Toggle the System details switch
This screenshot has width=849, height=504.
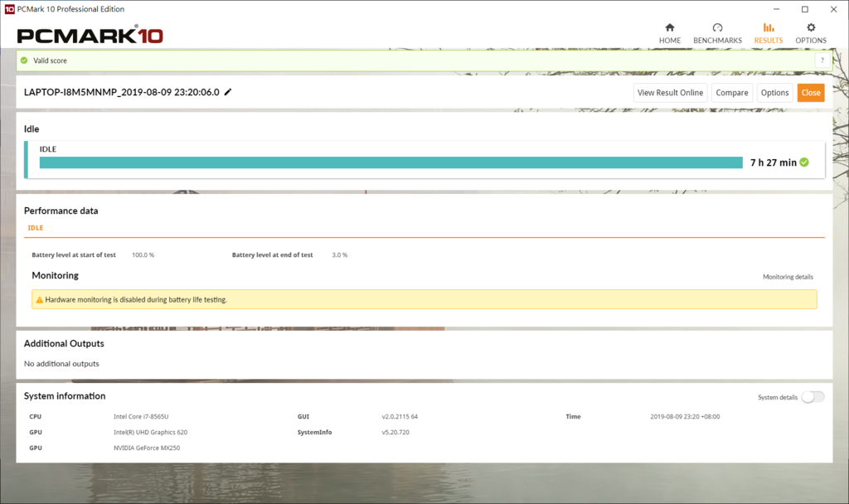813,397
